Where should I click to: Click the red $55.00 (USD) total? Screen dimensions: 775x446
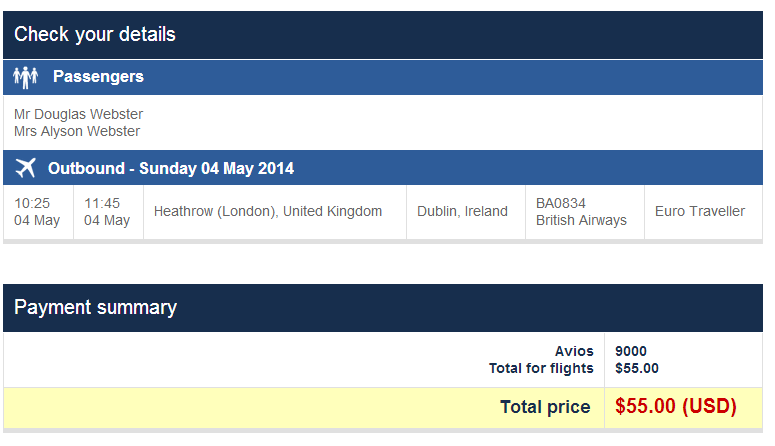[x=676, y=406]
